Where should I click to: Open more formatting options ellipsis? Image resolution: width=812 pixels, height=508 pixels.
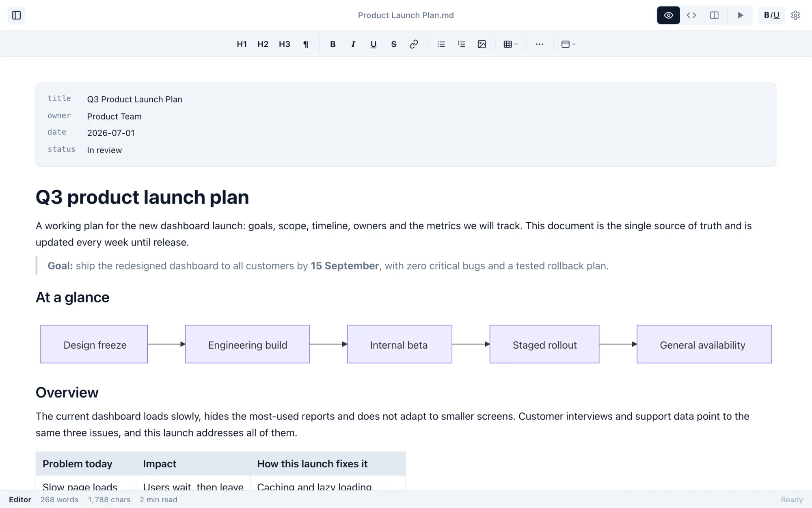tap(540, 44)
